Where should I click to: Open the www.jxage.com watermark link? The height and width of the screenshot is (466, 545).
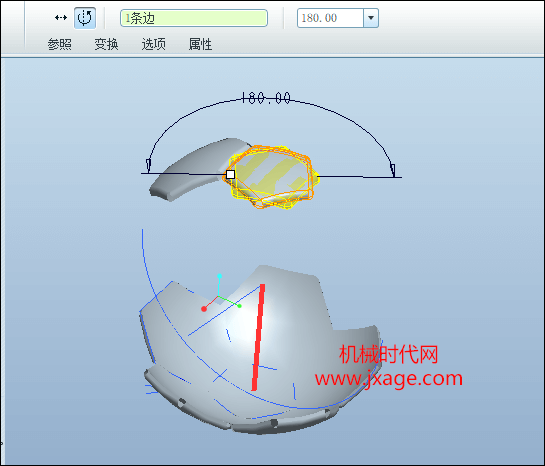pyautogui.click(x=389, y=379)
